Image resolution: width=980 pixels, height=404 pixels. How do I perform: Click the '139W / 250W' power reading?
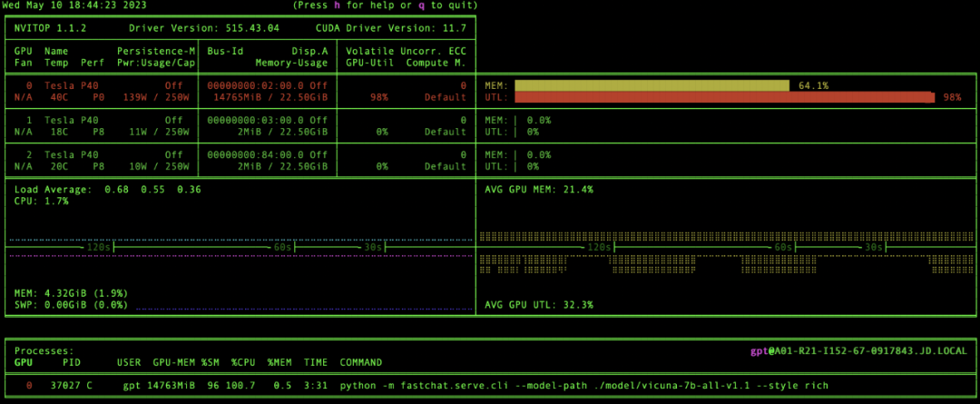pos(156,97)
